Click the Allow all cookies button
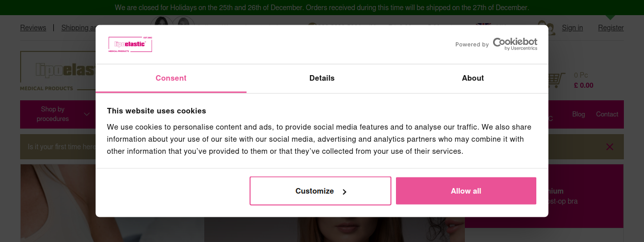Screen dimensions: 644x242 tap(466, 191)
